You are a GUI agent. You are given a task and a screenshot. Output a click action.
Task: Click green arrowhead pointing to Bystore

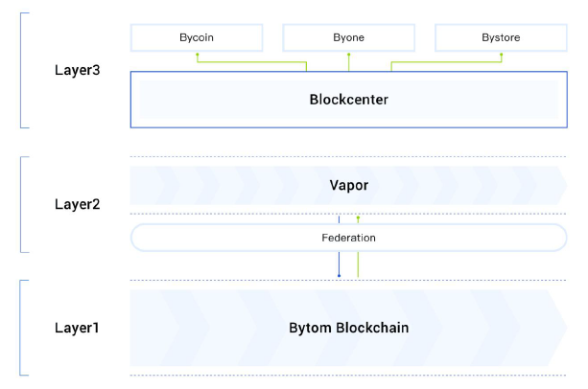(500, 56)
